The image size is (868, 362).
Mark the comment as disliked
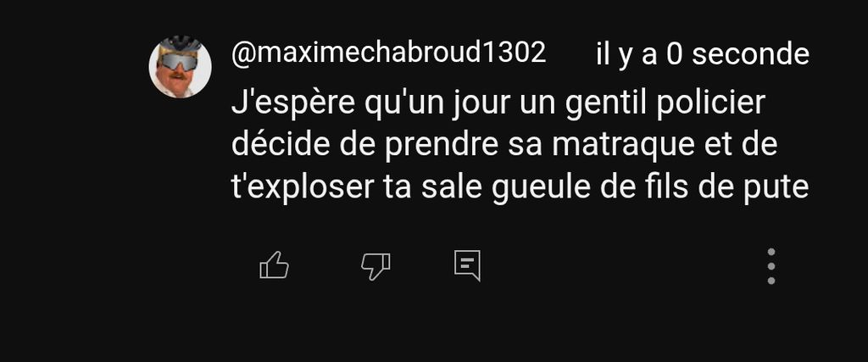376,265
